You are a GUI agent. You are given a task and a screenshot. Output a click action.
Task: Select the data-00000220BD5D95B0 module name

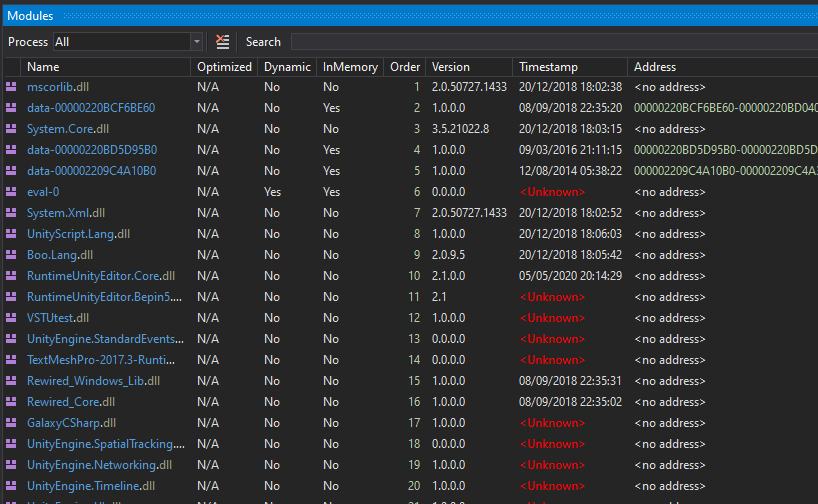point(92,150)
